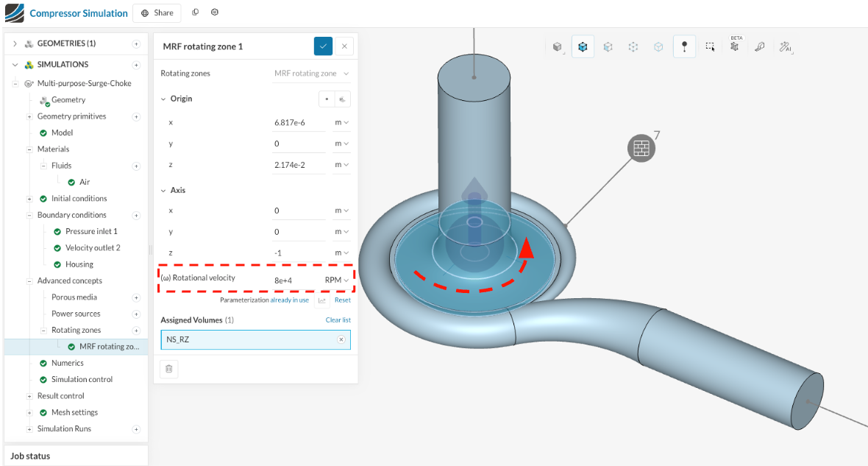Expand the GEOMETRIES section
The height and width of the screenshot is (466, 868).
[x=15, y=43]
